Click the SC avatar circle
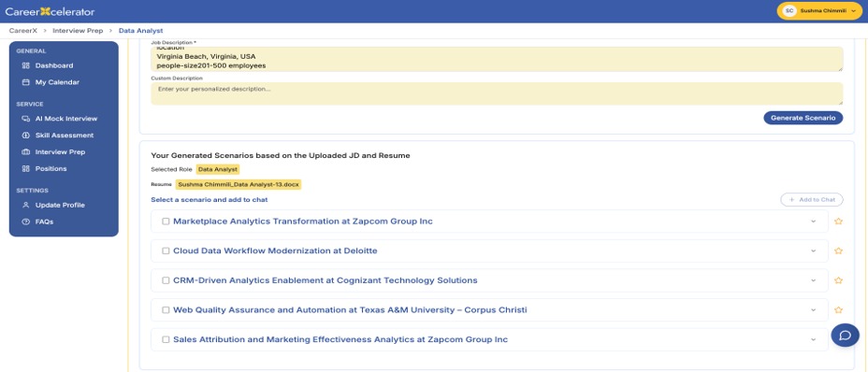Screen dimensions: 868x372 [x=789, y=11]
